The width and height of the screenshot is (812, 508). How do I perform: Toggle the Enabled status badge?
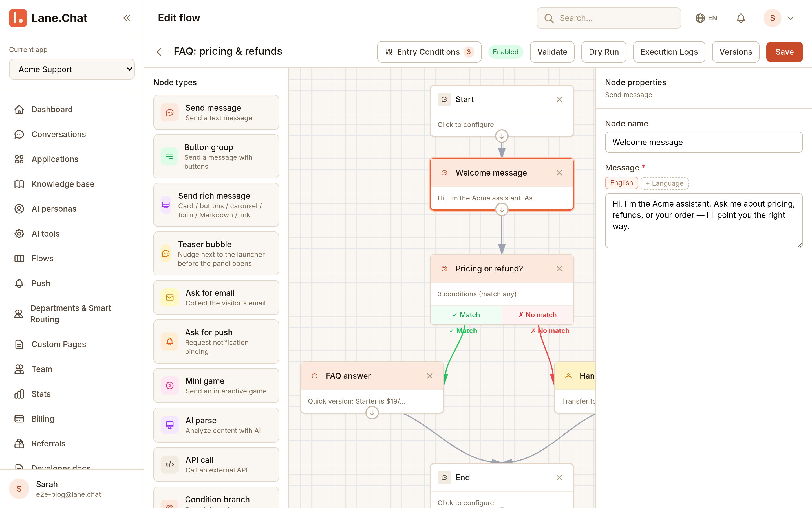505,52
